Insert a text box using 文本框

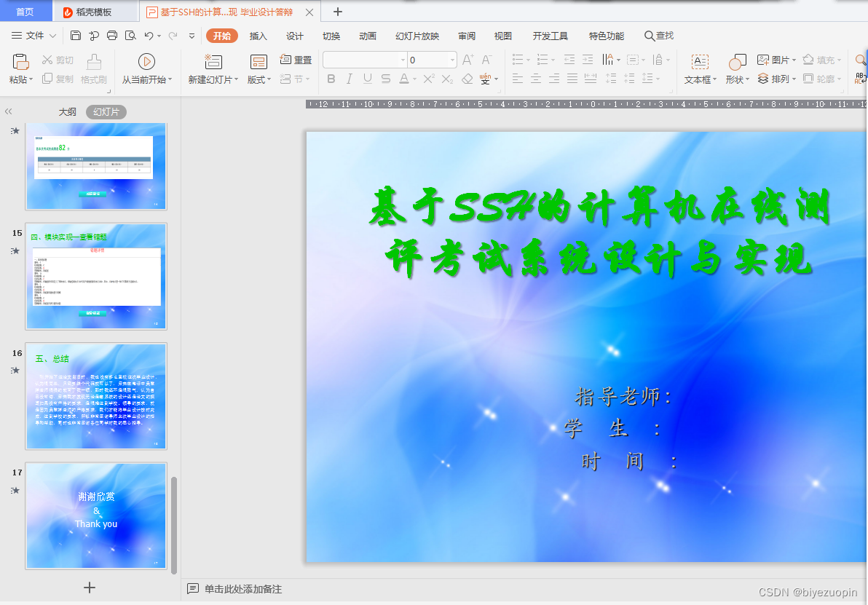coord(700,69)
